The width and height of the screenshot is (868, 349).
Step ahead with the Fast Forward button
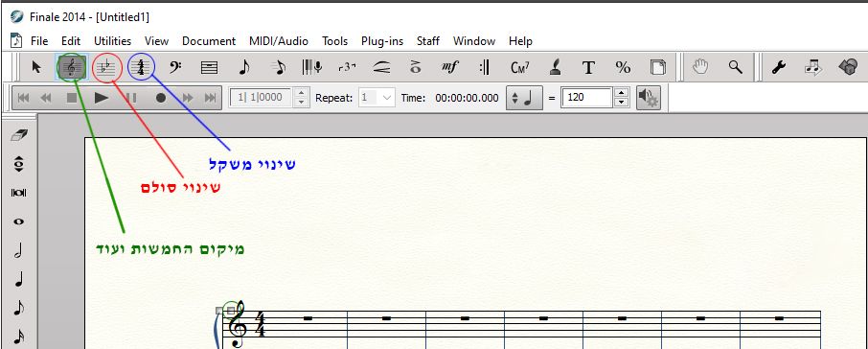(x=188, y=98)
